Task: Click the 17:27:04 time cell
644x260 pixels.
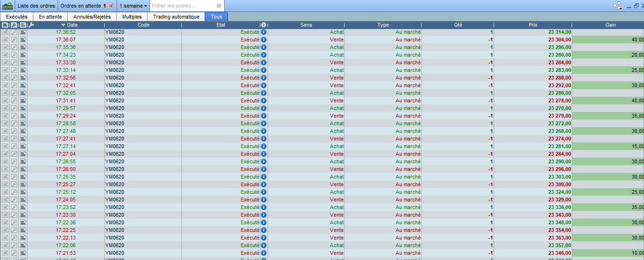Action: tap(66, 154)
